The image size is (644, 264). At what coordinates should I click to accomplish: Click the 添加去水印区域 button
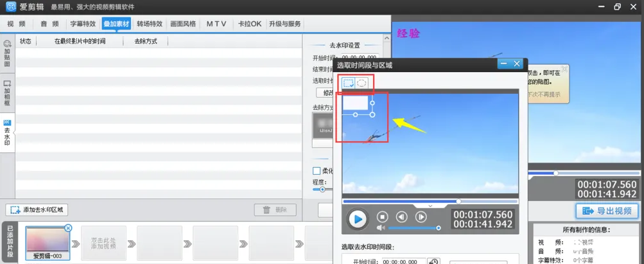[37, 210]
